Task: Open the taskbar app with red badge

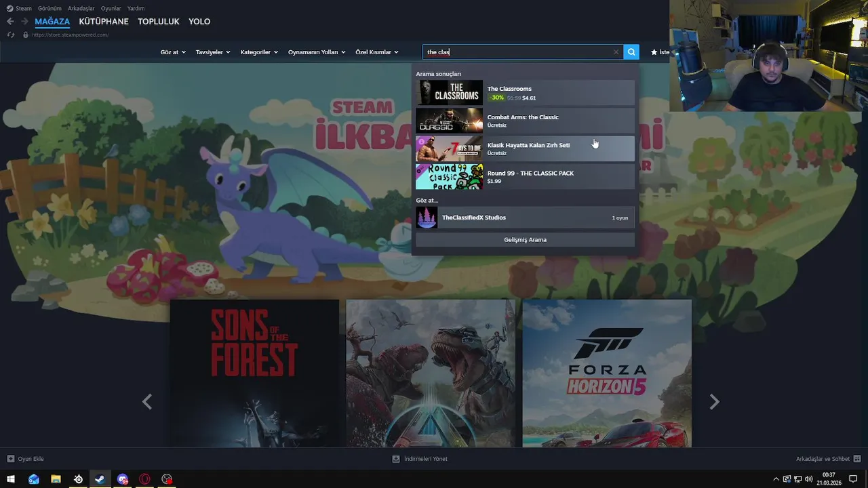Action: pos(167,479)
